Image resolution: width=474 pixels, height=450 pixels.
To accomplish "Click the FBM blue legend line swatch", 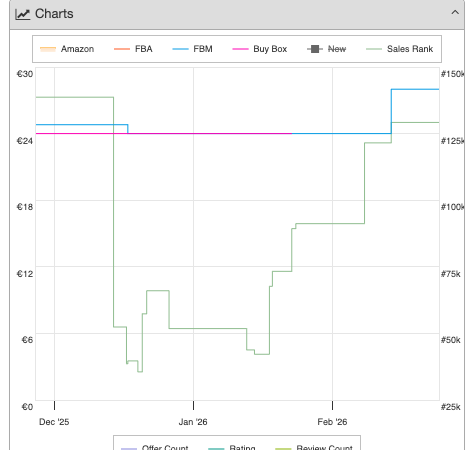I will click(x=180, y=49).
